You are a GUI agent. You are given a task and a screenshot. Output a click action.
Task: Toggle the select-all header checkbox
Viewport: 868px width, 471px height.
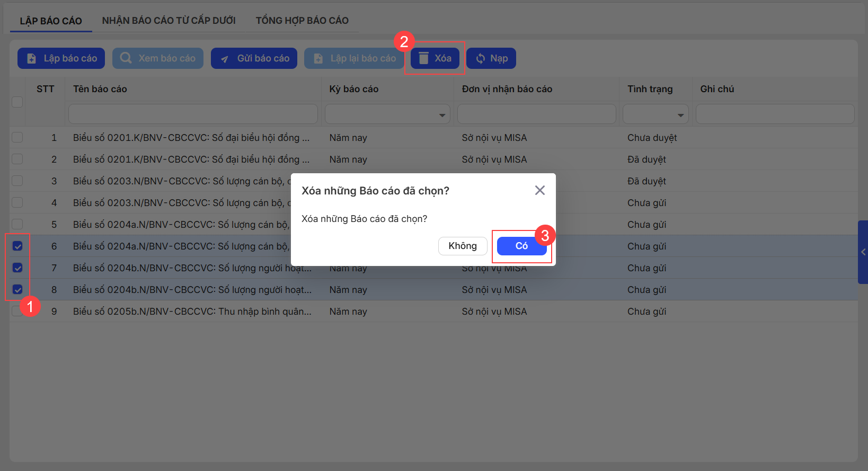click(x=17, y=102)
